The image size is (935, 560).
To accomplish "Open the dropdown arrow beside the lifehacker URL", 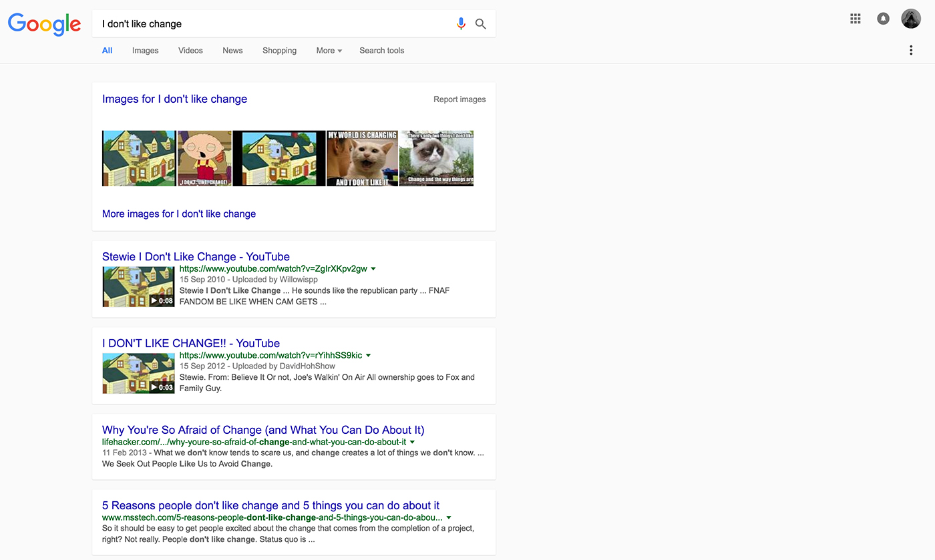I will [x=412, y=441].
